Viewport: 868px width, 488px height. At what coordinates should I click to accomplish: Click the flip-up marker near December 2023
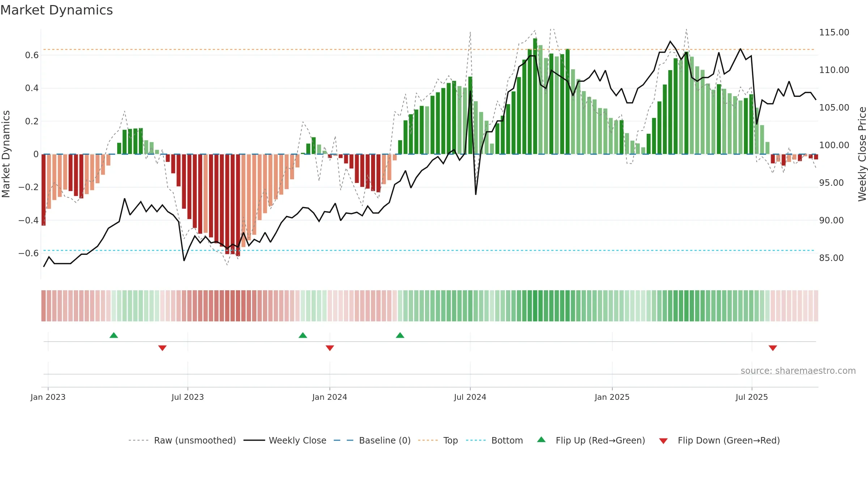[x=303, y=335]
